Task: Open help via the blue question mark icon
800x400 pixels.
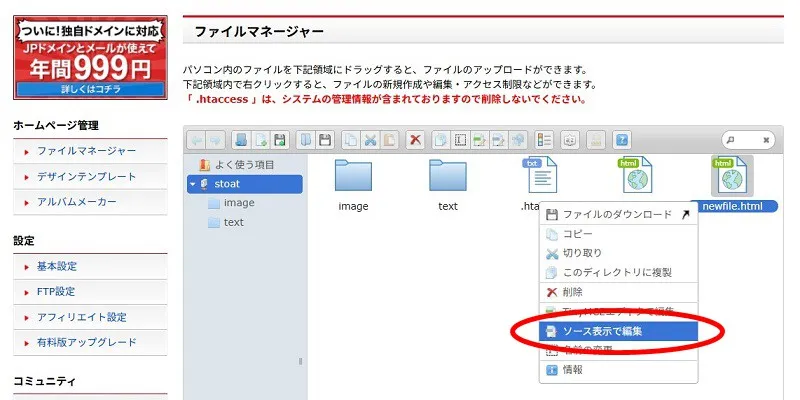Action: [622, 140]
